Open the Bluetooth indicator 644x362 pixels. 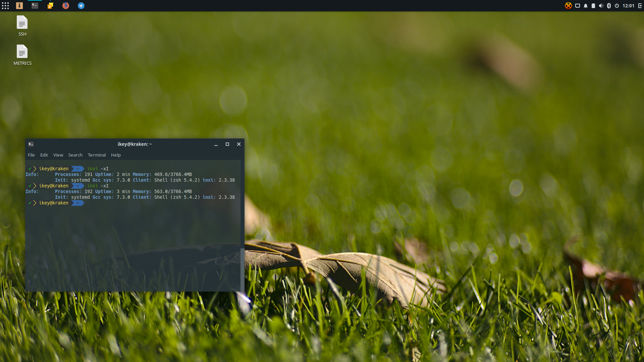point(609,6)
